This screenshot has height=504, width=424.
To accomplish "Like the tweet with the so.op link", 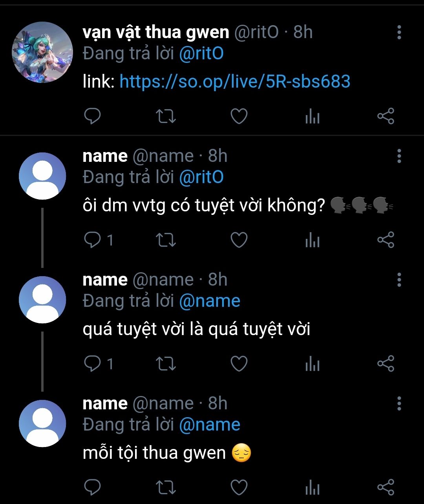I will coord(239,116).
